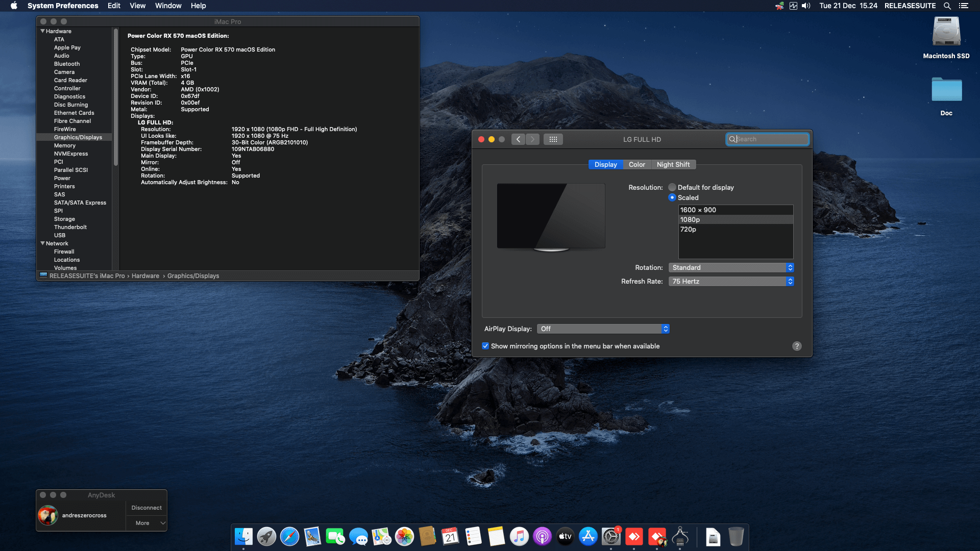This screenshot has height=551, width=980.
Task: Open Finder from the Dock
Action: (x=243, y=537)
